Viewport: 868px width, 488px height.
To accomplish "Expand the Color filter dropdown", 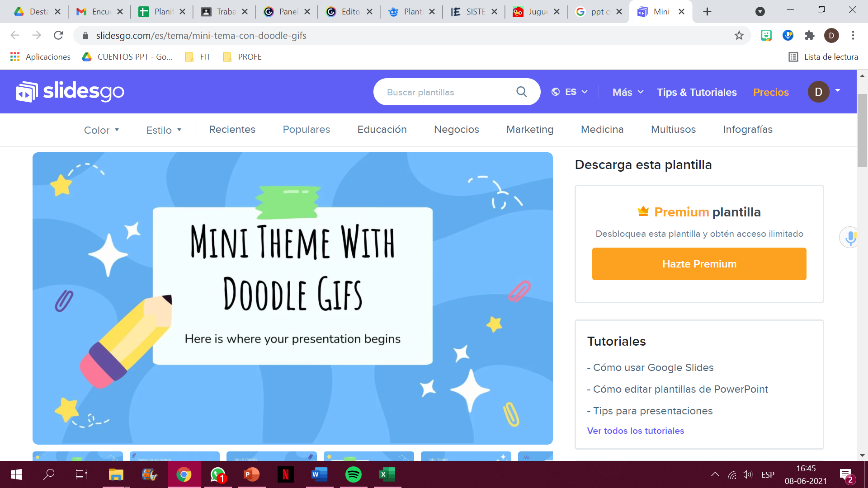I will tap(101, 130).
